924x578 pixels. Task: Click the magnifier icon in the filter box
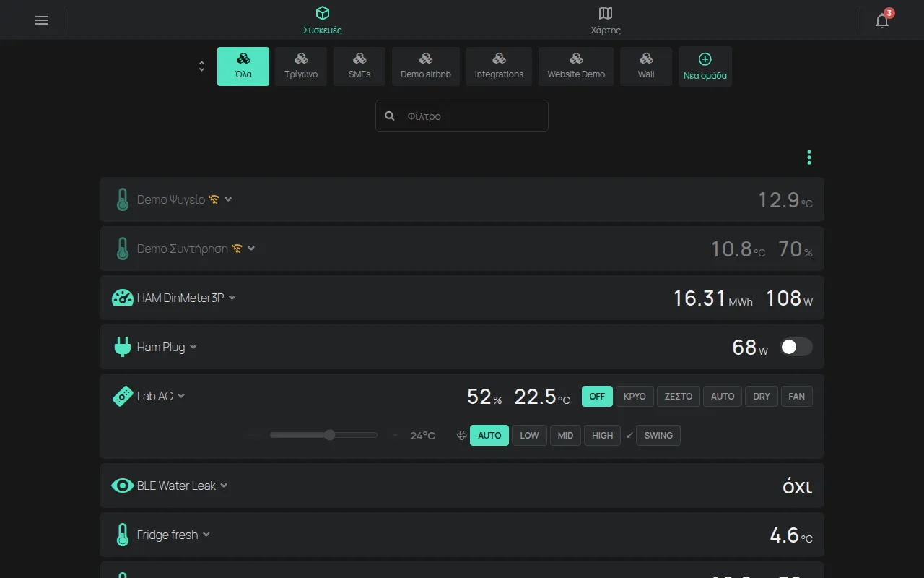(x=390, y=116)
